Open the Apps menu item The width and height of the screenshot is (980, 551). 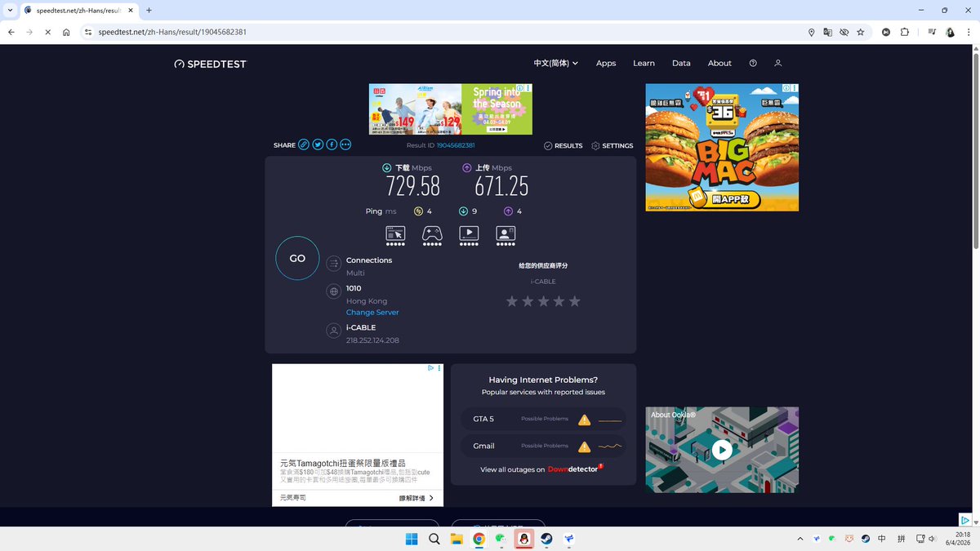click(x=606, y=63)
